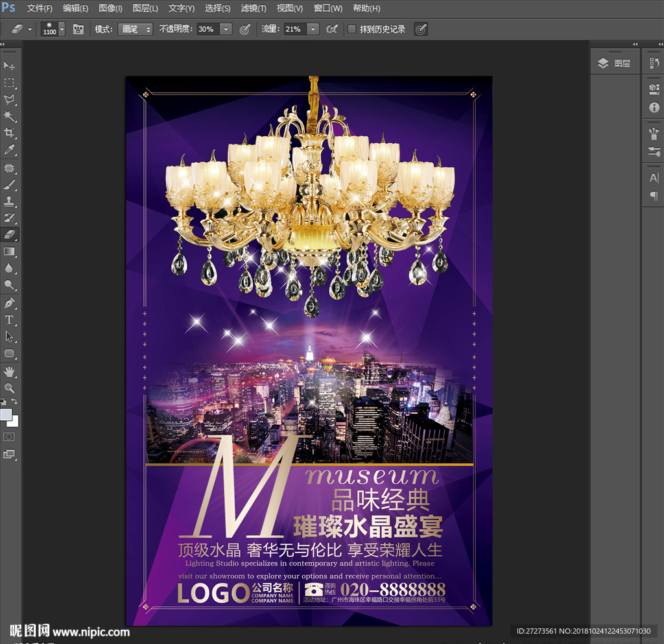Image resolution: width=664 pixels, height=644 pixels.
Task: Toggle the brush panel button
Action: pos(78,29)
